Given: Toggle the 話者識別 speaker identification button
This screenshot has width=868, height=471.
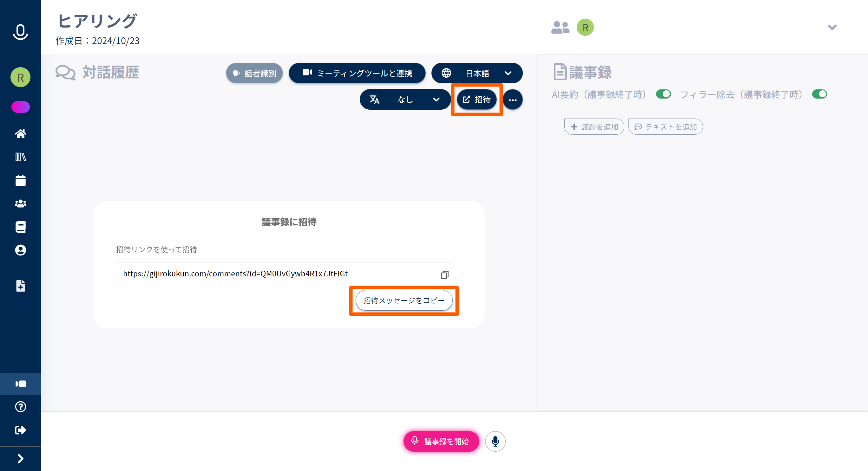Looking at the screenshot, I should (x=254, y=73).
